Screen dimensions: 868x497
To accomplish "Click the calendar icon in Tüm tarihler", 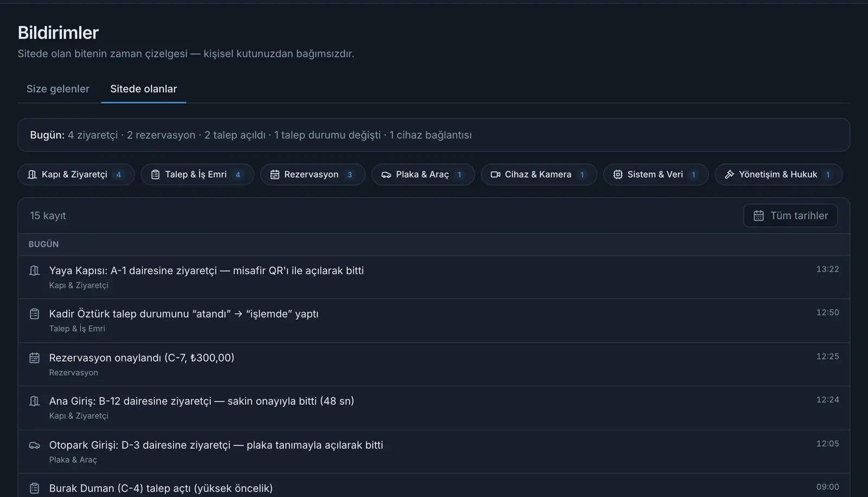I will [x=759, y=216].
